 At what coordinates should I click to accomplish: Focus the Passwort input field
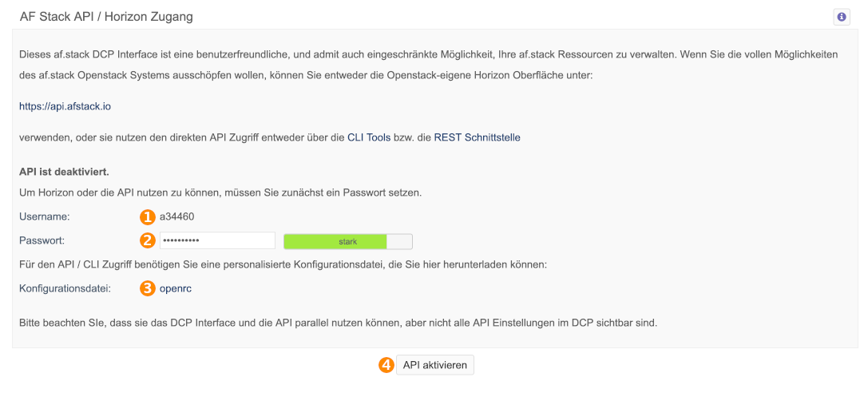pyautogui.click(x=217, y=240)
